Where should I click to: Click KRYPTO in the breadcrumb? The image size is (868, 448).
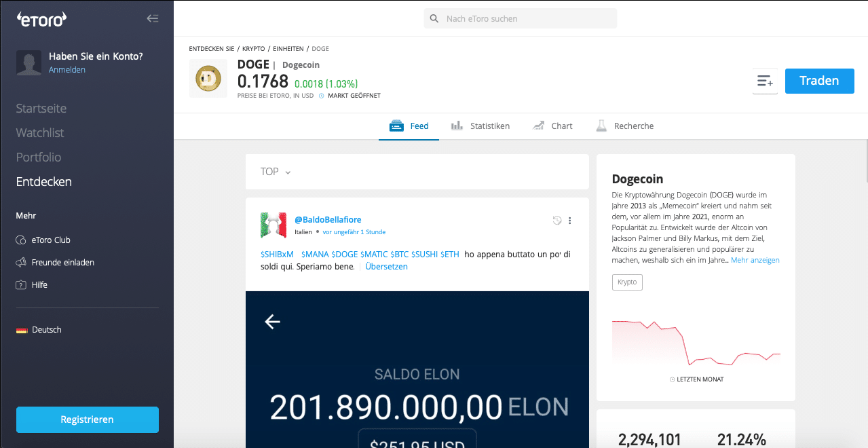point(253,49)
